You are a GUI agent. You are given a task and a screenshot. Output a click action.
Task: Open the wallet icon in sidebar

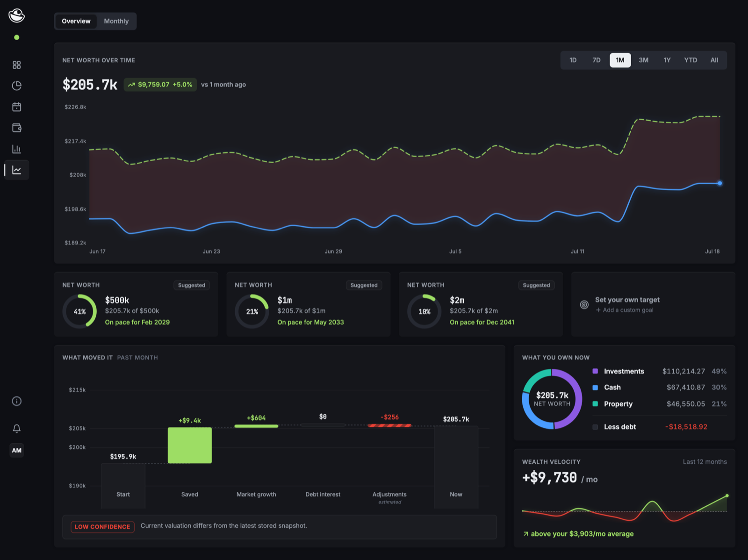point(17,128)
